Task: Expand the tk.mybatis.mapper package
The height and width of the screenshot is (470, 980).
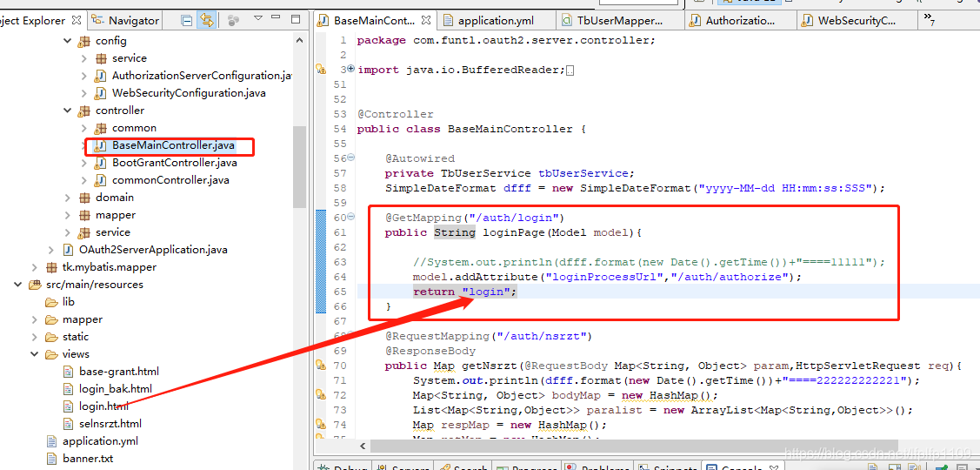Action: (x=35, y=267)
